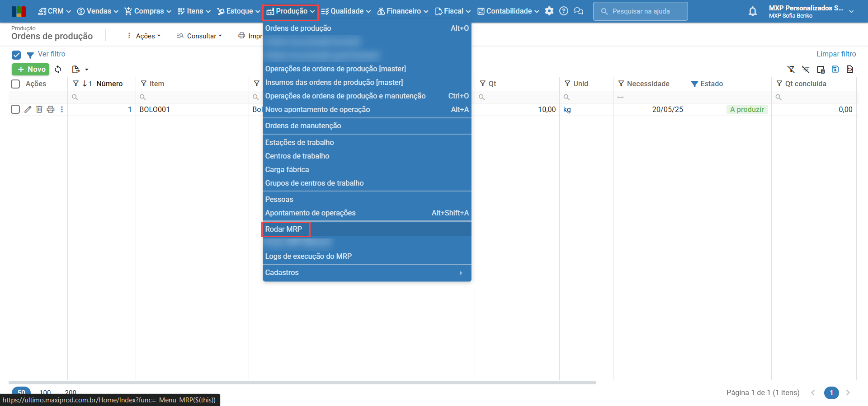868x406 pixels.
Task: Click the clear sorting icon
Action: click(806, 70)
